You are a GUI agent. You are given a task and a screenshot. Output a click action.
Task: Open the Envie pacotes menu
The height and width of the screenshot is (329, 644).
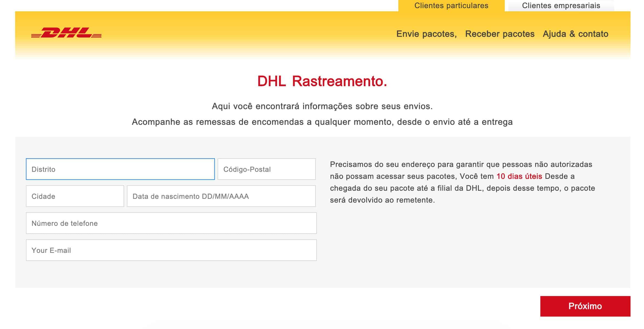pyautogui.click(x=427, y=34)
